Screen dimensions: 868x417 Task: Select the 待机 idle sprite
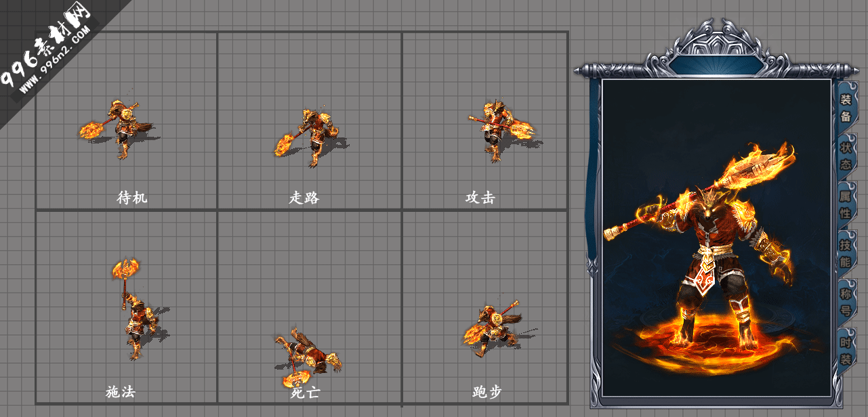[x=119, y=130]
